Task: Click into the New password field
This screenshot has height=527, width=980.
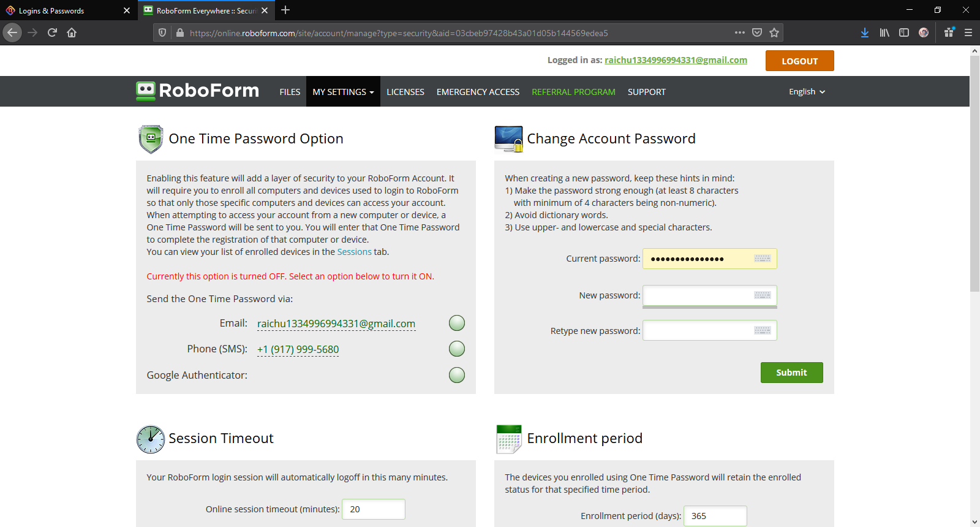Action: (x=710, y=295)
